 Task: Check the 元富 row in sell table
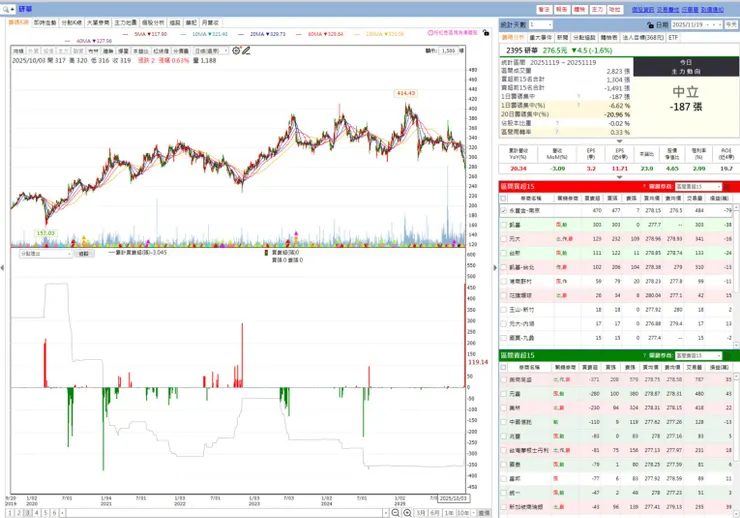(504, 393)
